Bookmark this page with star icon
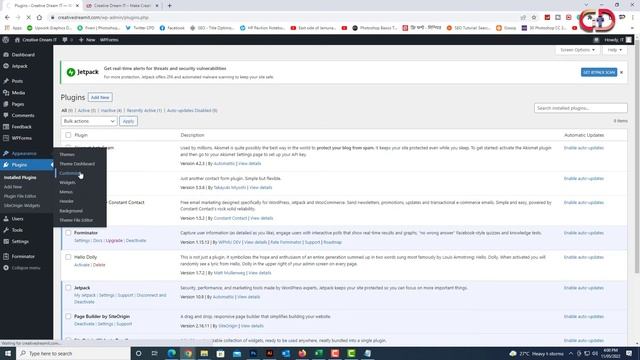 pos(534,18)
